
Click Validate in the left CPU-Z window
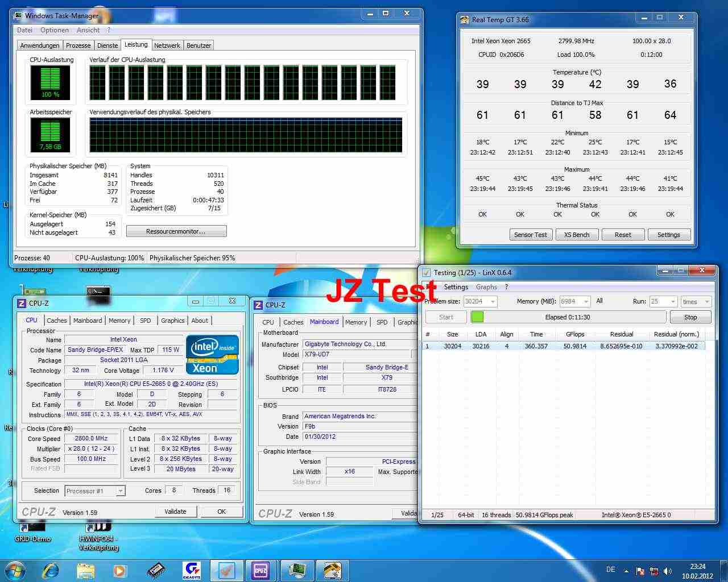176,512
